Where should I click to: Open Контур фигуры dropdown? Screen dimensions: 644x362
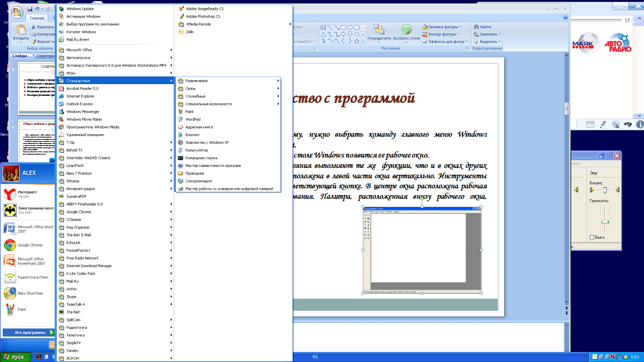pos(441,34)
